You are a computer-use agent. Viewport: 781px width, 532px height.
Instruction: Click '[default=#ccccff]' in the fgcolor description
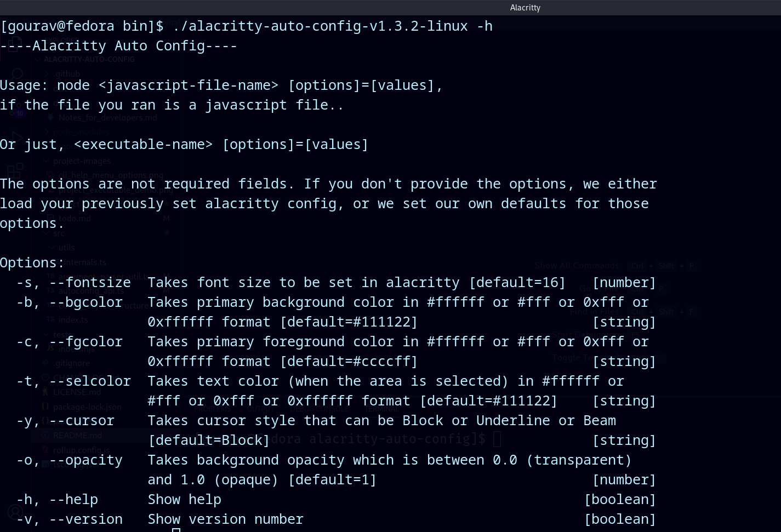coord(349,361)
